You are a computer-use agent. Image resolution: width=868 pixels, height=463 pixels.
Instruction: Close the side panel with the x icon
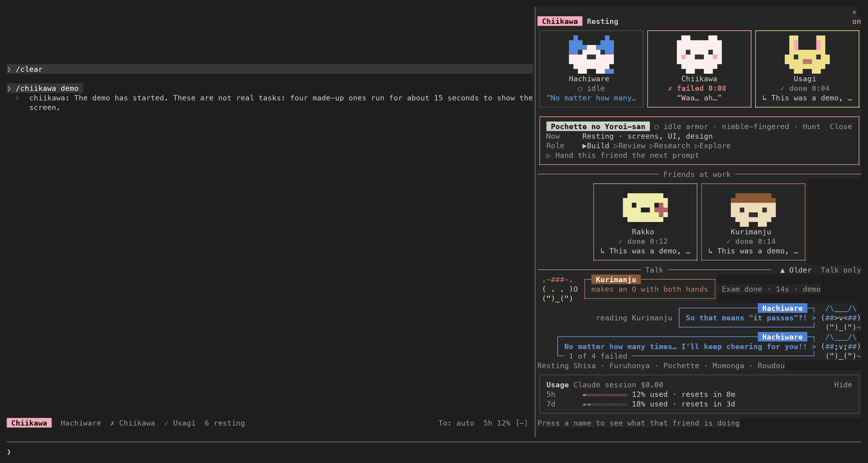854,12
